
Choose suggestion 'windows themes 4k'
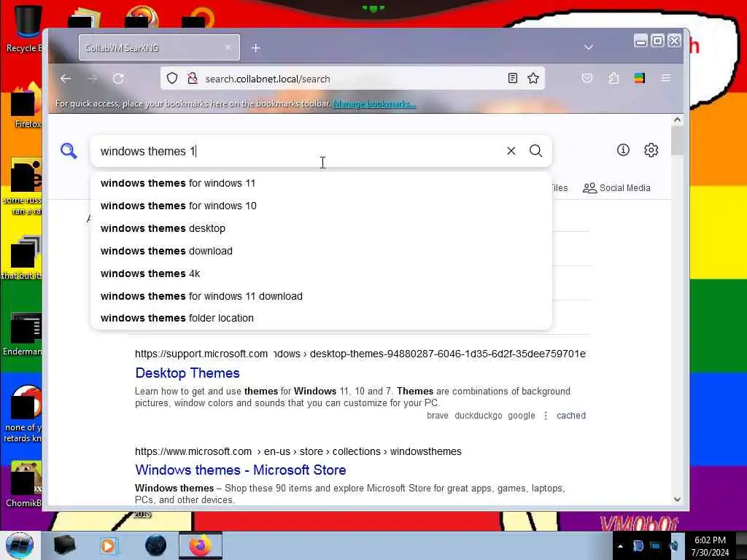[x=321, y=274]
